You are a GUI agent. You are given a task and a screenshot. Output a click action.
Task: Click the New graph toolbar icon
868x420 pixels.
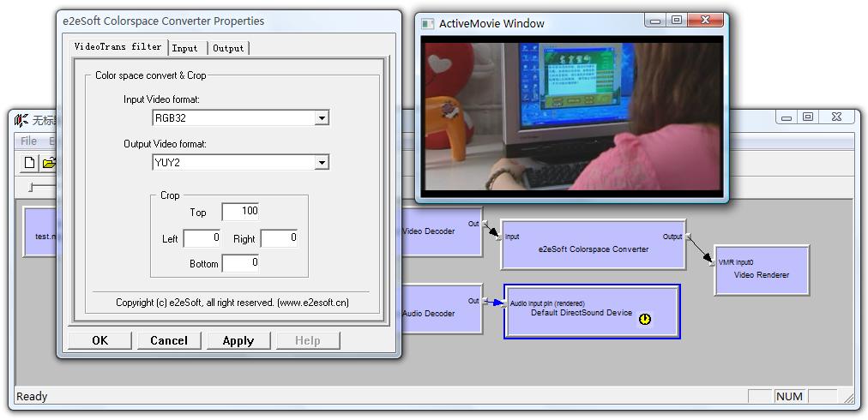tap(29, 163)
